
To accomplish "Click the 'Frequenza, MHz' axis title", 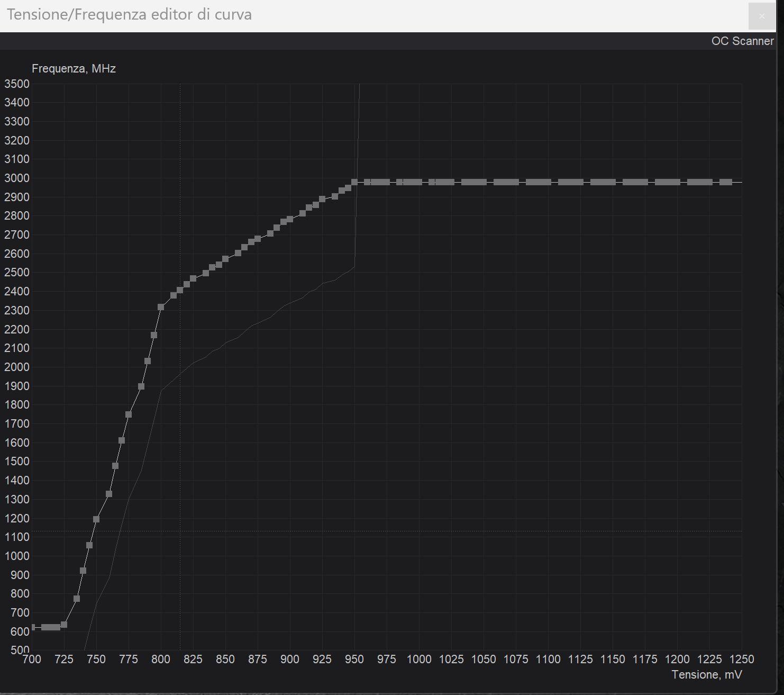I will (x=74, y=69).
